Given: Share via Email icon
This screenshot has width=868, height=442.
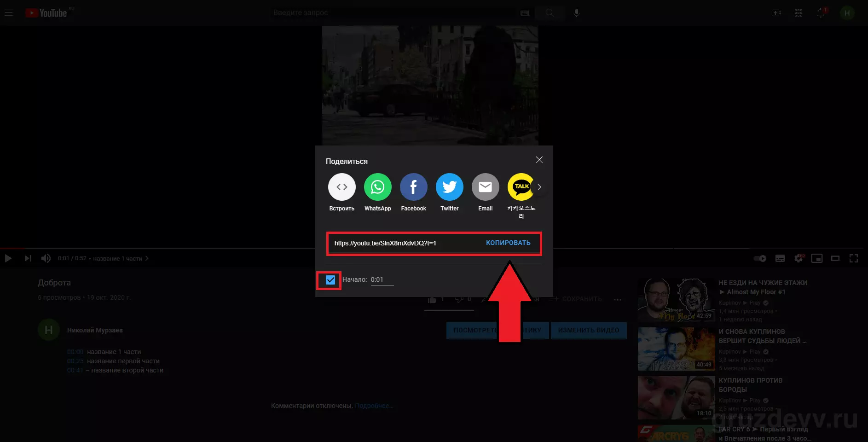Looking at the screenshot, I should (x=485, y=187).
